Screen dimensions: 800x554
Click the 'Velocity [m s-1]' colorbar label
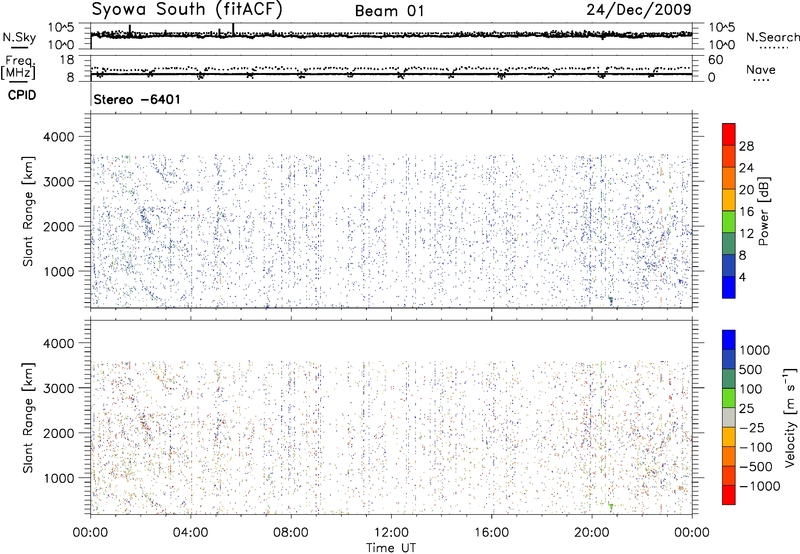790,417
